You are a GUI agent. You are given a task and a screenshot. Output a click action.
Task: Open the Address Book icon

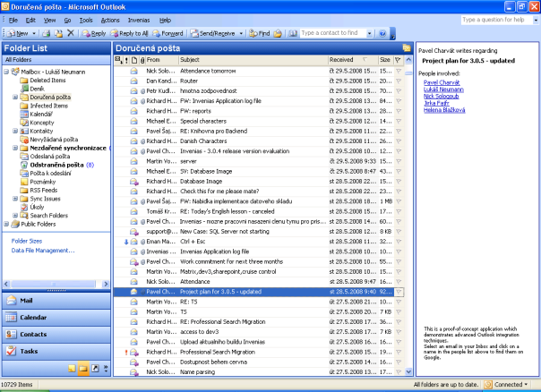pyautogui.click(x=293, y=33)
